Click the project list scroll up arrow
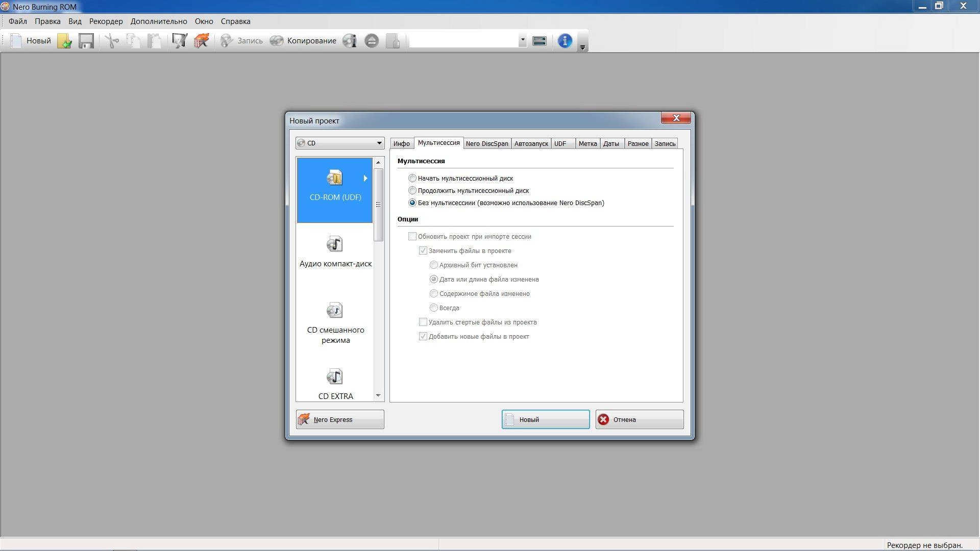 pos(378,163)
